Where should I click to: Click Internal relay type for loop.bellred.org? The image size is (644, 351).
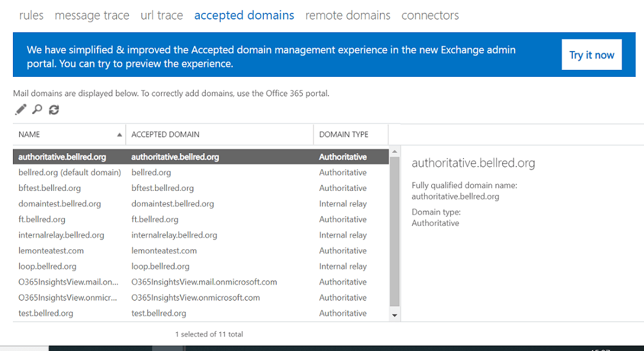(x=343, y=266)
